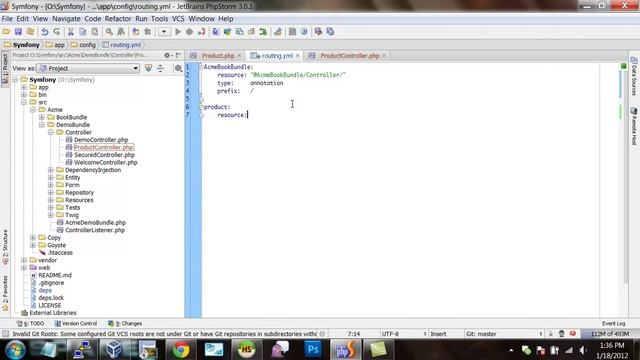Switch to the ProductController.php editor tab
640x360 pixels.
[350, 56]
